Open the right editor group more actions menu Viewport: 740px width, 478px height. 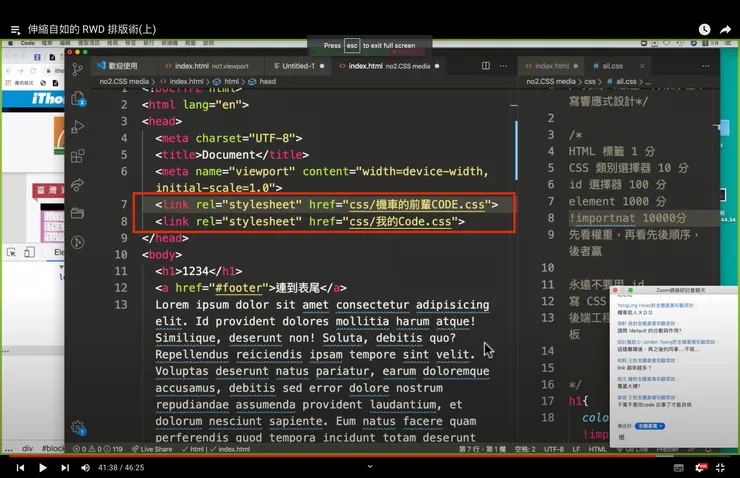[706, 66]
